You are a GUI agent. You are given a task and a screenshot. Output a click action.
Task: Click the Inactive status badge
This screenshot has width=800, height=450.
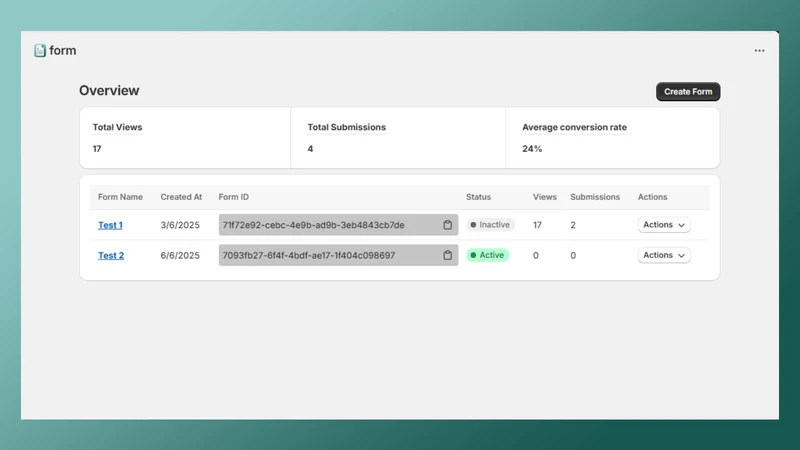(x=490, y=225)
